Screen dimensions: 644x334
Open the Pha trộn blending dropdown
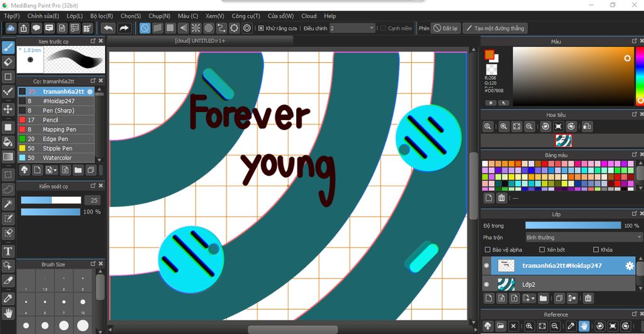[x=584, y=238]
